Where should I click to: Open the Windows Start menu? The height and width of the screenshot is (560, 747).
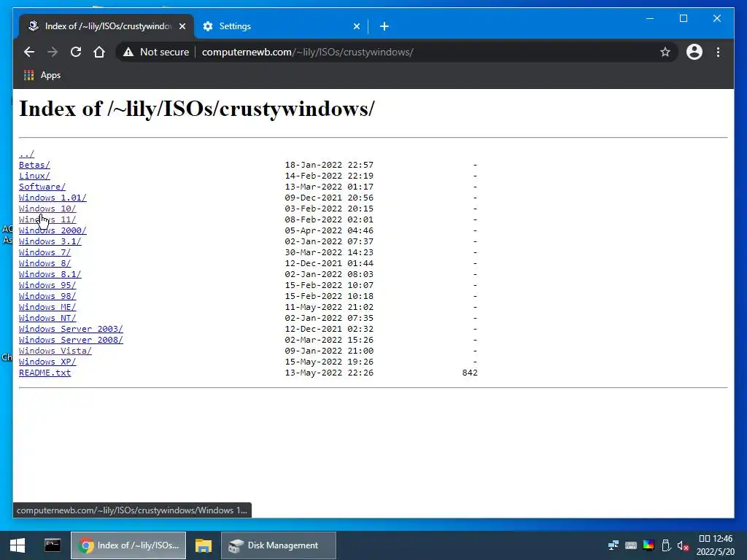tap(18, 545)
